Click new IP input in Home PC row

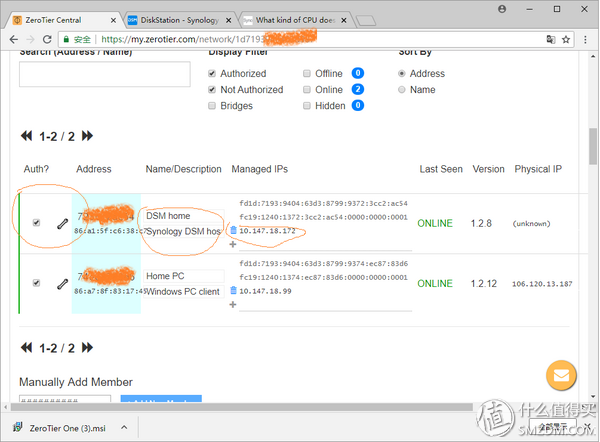[x=326, y=305]
